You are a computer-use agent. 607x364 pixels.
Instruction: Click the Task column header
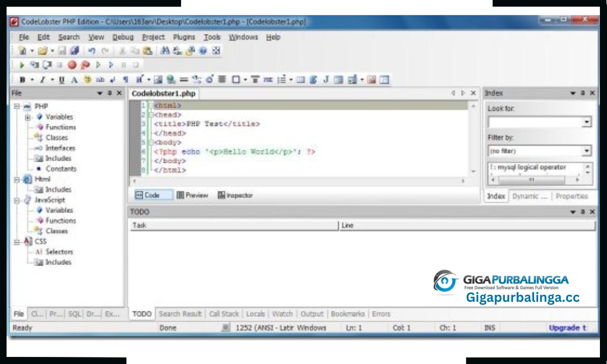click(x=233, y=225)
